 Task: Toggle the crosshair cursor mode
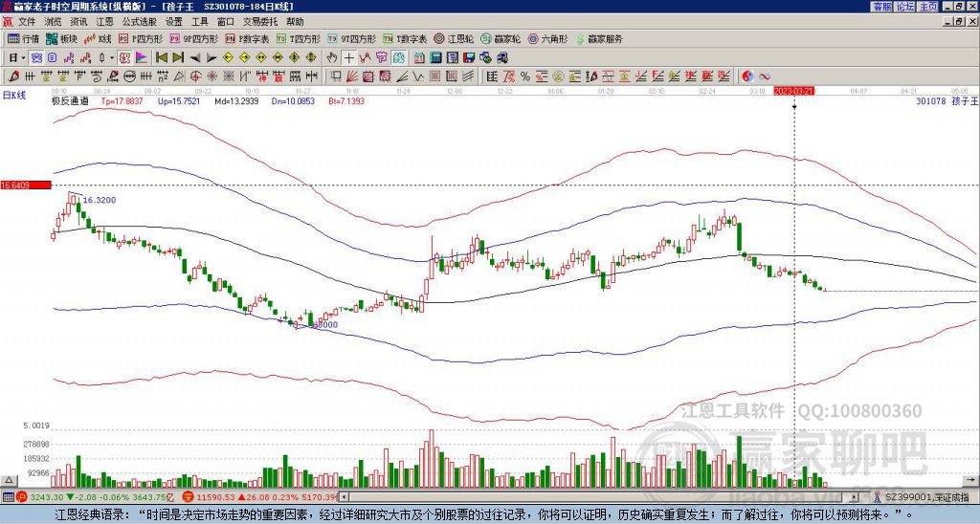point(349,57)
